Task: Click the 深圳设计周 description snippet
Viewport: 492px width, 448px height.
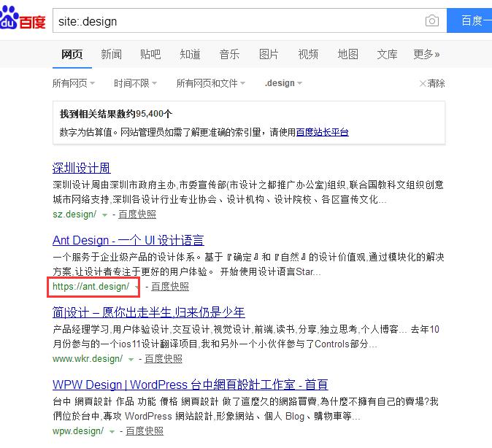Action: [248, 192]
